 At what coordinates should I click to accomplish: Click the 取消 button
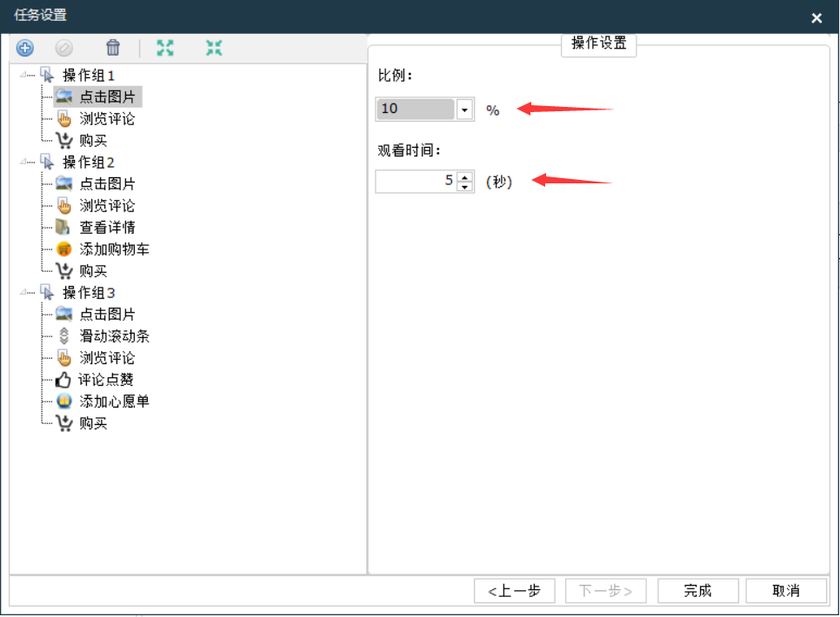[x=786, y=591]
